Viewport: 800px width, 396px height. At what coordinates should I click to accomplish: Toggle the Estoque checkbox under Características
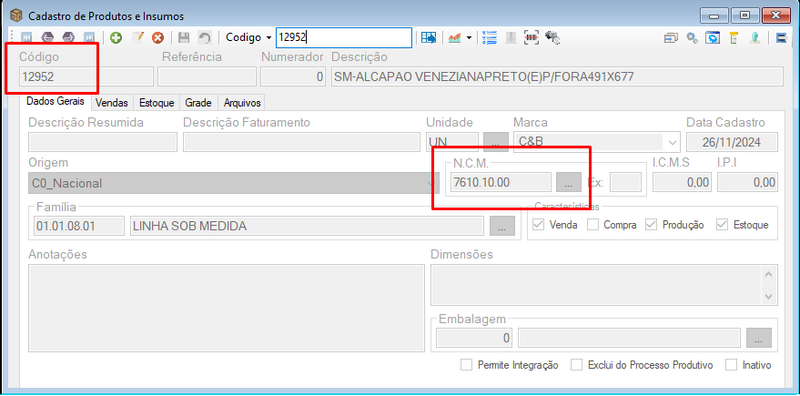pyautogui.click(x=722, y=225)
